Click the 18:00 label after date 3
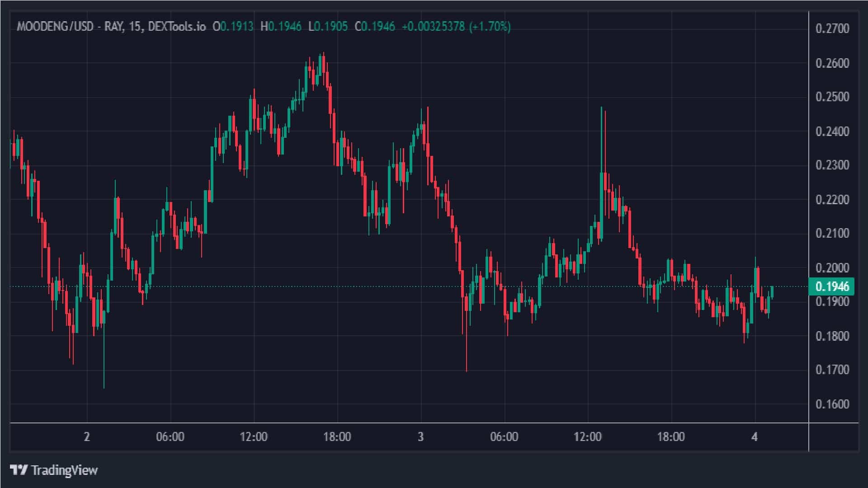 pyautogui.click(x=671, y=437)
